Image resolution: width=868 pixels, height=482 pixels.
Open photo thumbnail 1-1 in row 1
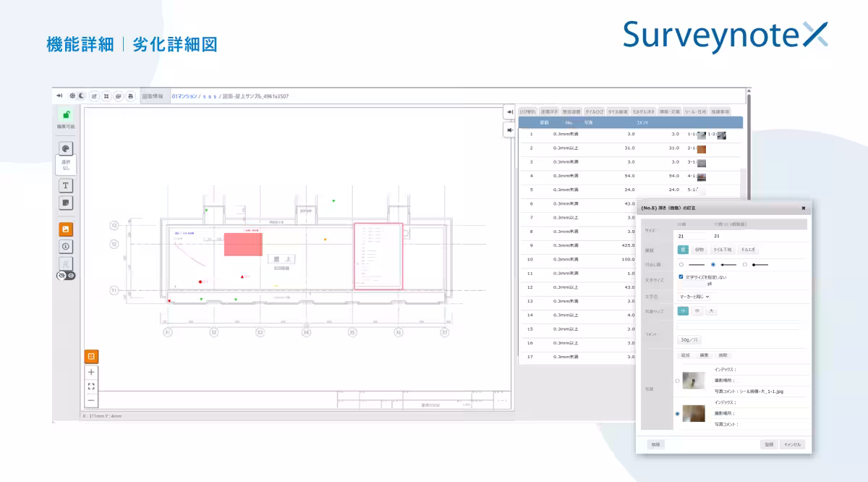tap(701, 135)
